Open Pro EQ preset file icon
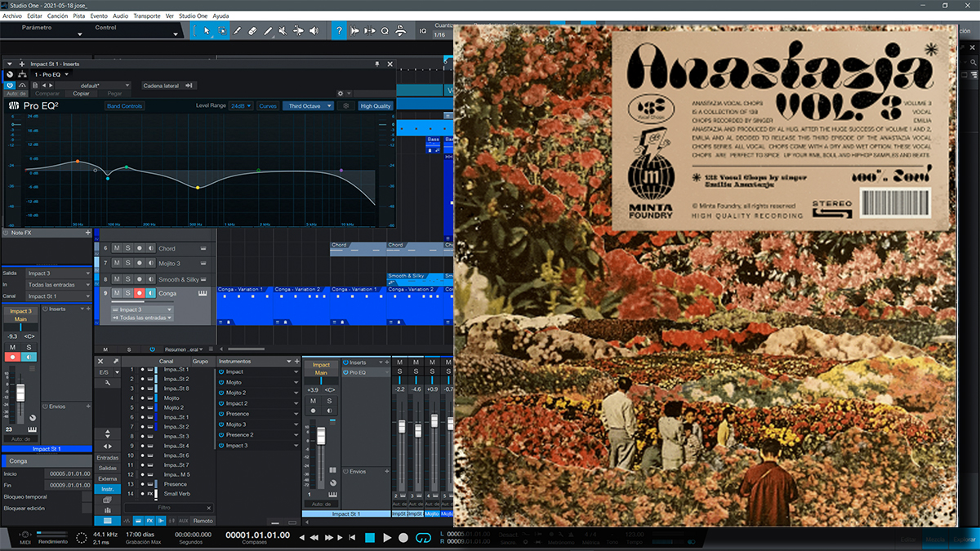 coord(36,85)
